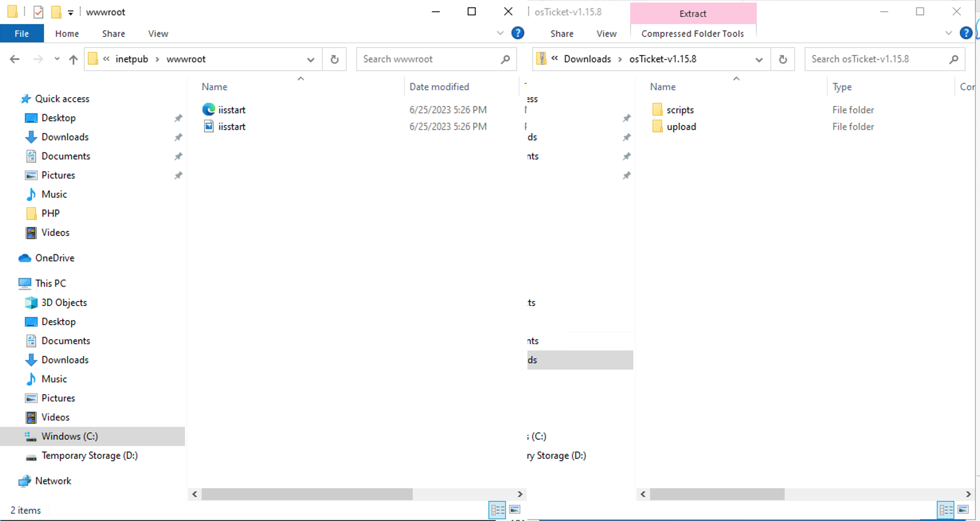
Task: Open Recent locations dropdown in wwwroot
Action: [x=57, y=59]
